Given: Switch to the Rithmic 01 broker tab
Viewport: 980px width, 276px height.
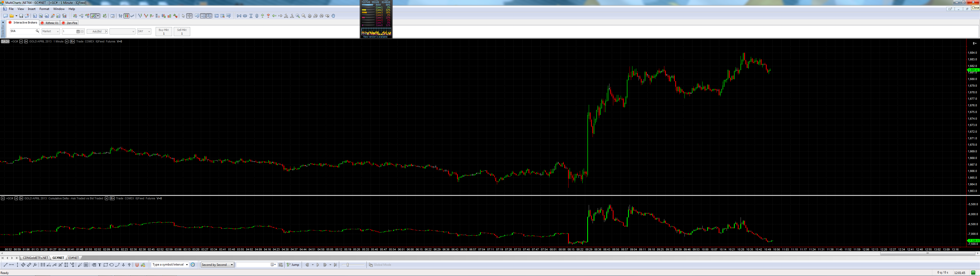Looking at the screenshot, I should [x=50, y=23].
